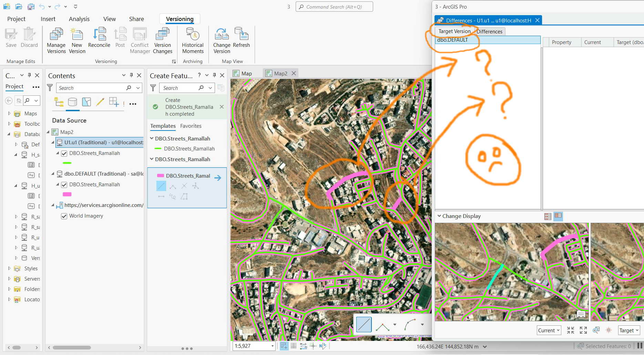The height and width of the screenshot is (355, 644).
Task: Click the Create Features help question mark
Action: point(199,75)
